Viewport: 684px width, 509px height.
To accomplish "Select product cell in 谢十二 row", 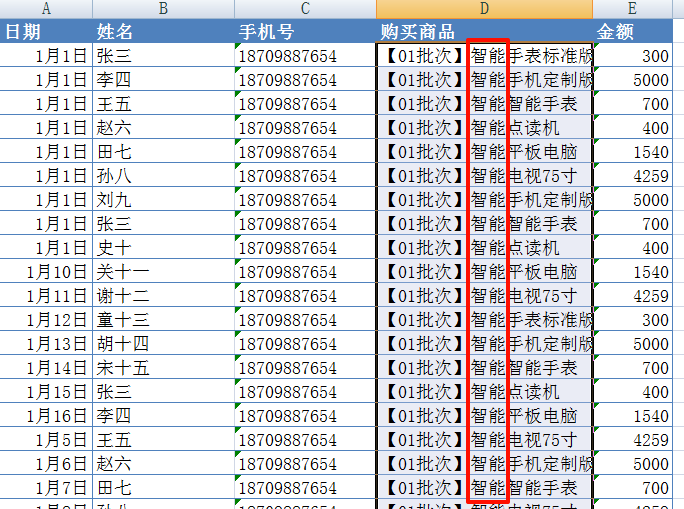I will [x=484, y=295].
